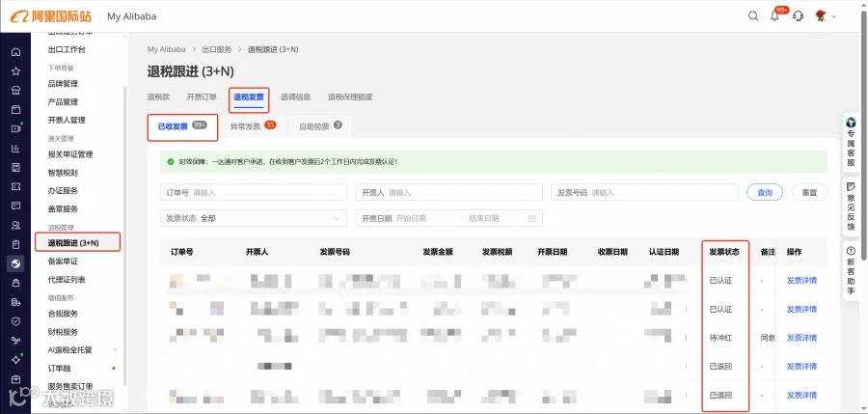Open notifications bell with 99+ badge
This screenshot has height=414, width=868.
775,16
